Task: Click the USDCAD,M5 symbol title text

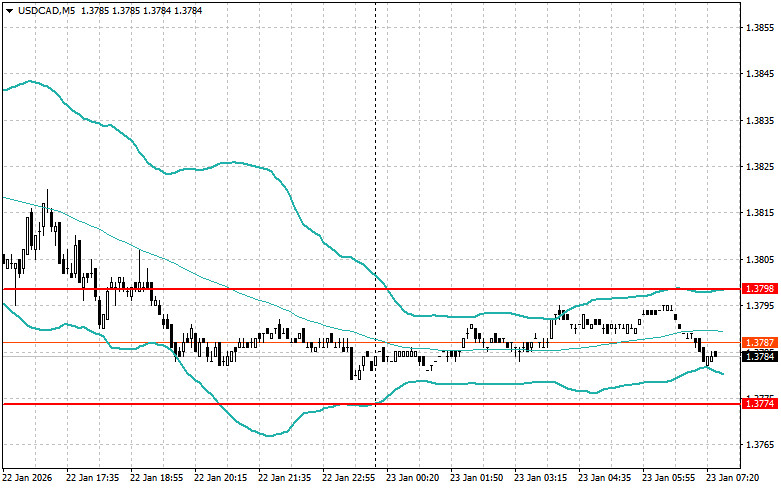Action: coord(46,10)
